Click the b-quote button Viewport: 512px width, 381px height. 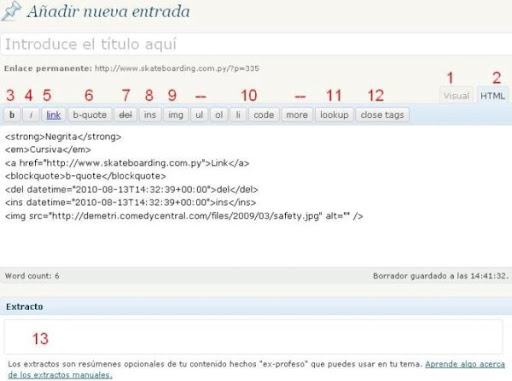coord(90,115)
